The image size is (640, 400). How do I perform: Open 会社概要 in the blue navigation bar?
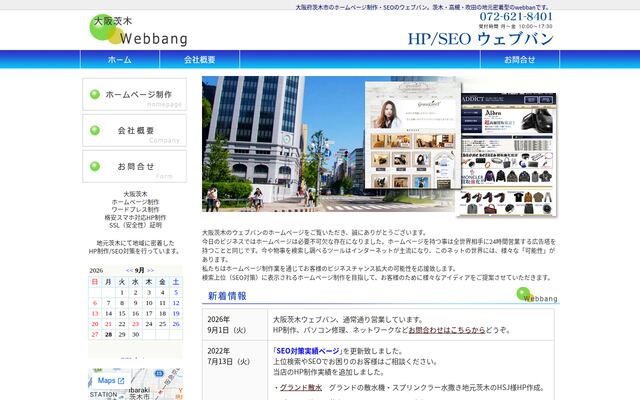199,60
